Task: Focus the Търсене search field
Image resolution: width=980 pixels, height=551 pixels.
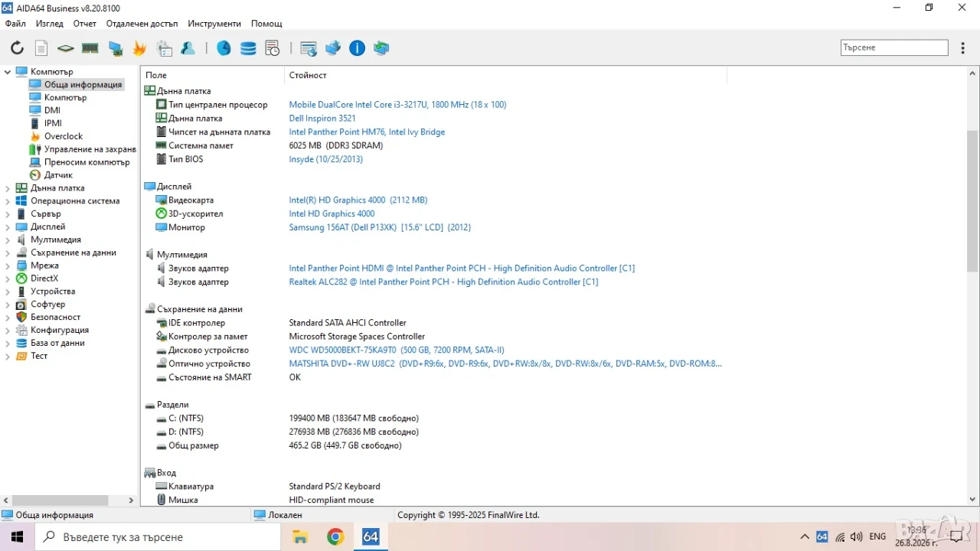Action: (x=894, y=47)
